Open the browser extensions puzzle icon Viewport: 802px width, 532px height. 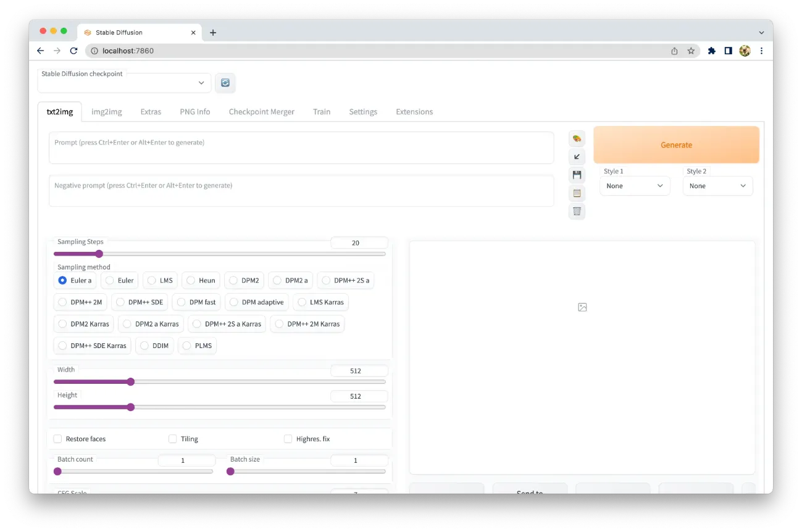[711, 51]
